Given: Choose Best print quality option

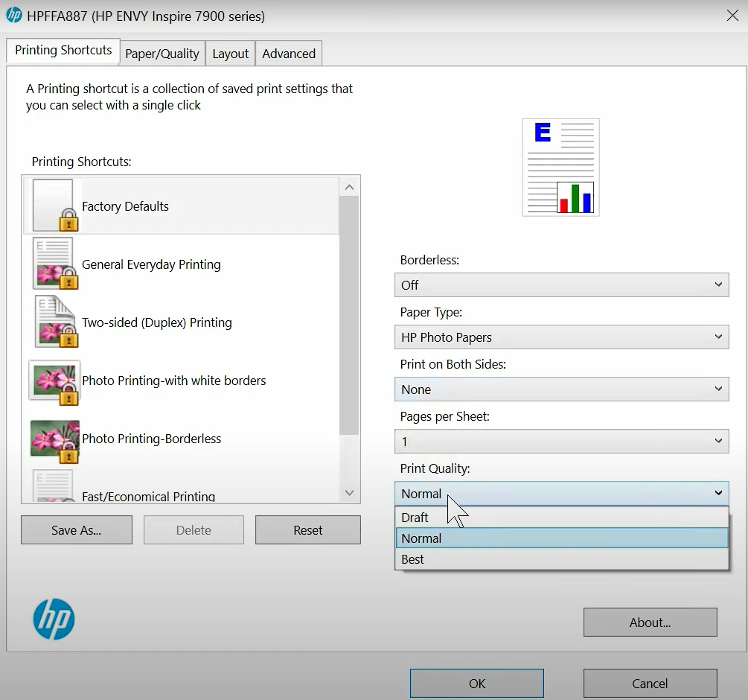Looking at the screenshot, I should pos(561,559).
